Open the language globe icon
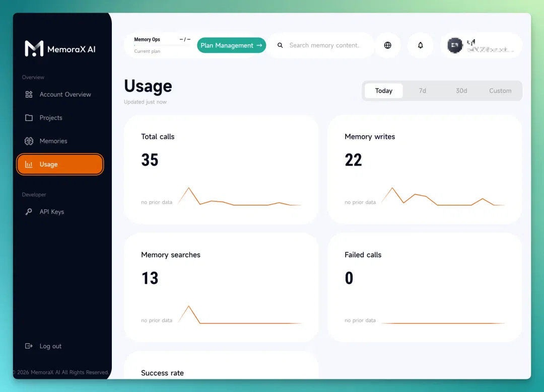This screenshot has height=392, width=544. (387, 45)
